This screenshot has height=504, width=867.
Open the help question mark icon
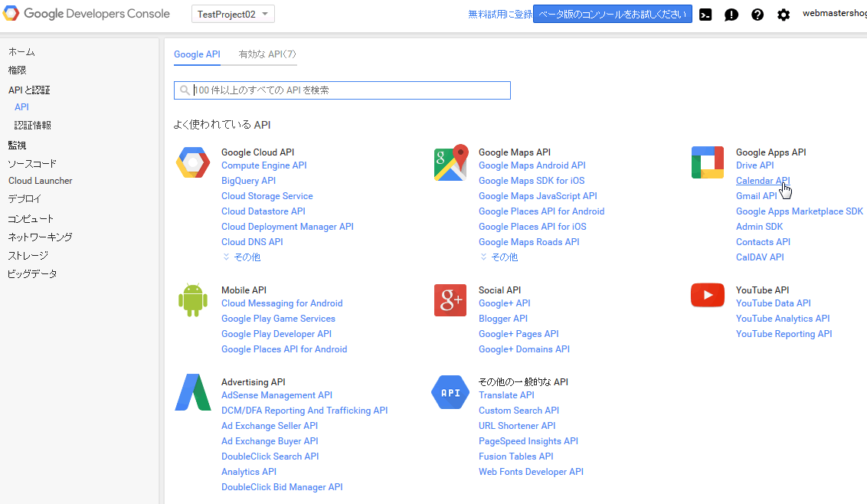(757, 15)
